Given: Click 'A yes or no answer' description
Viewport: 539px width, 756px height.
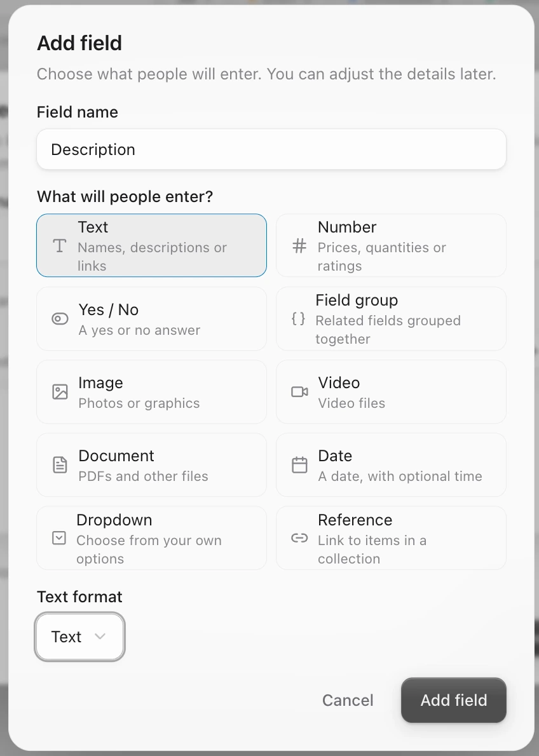Looking at the screenshot, I should click(139, 330).
